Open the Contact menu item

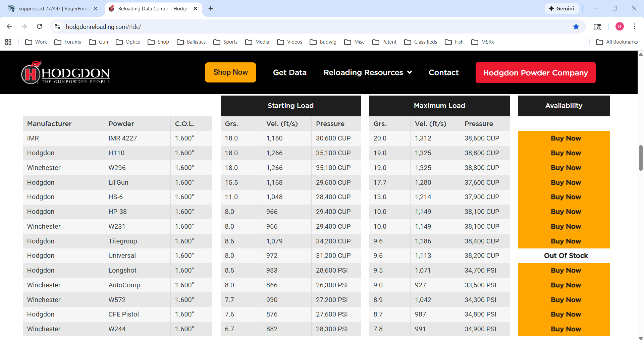[443, 72]
